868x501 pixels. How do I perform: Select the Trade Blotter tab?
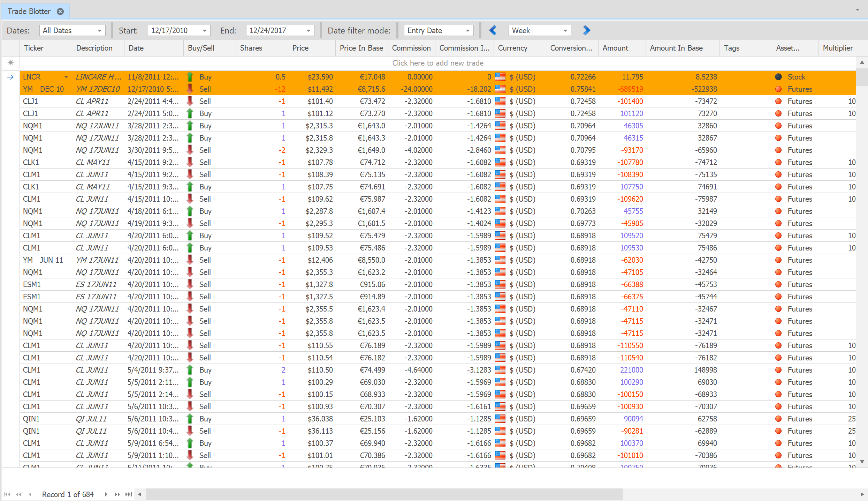pyautogui.click(x=29, y=12)
